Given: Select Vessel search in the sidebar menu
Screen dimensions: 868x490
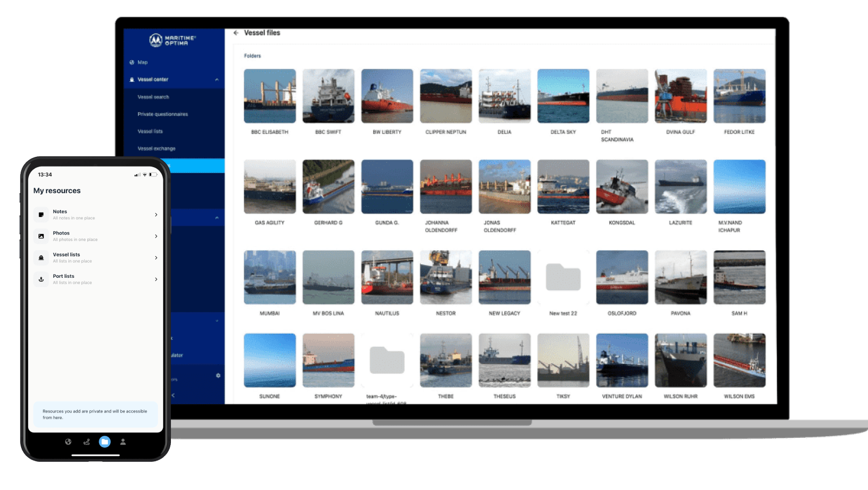Looking at the screenshot, I should pos(153,97).
